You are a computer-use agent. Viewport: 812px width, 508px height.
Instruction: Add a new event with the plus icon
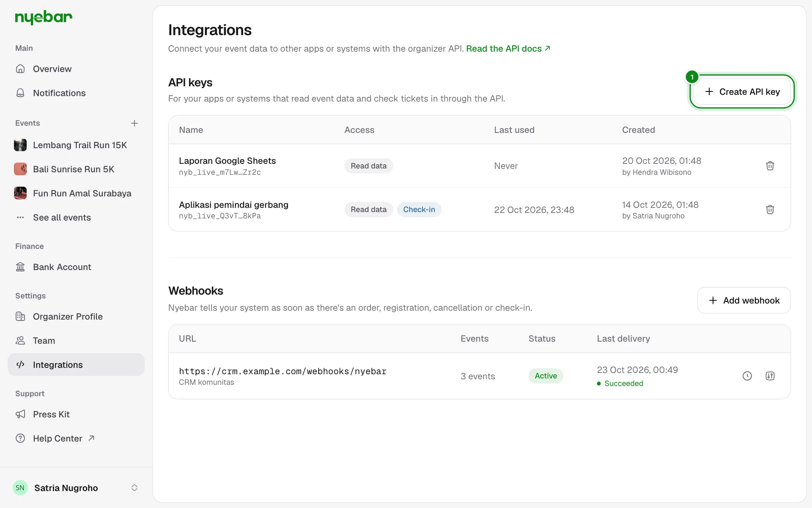pyautogui.click(x=134, y=123)
